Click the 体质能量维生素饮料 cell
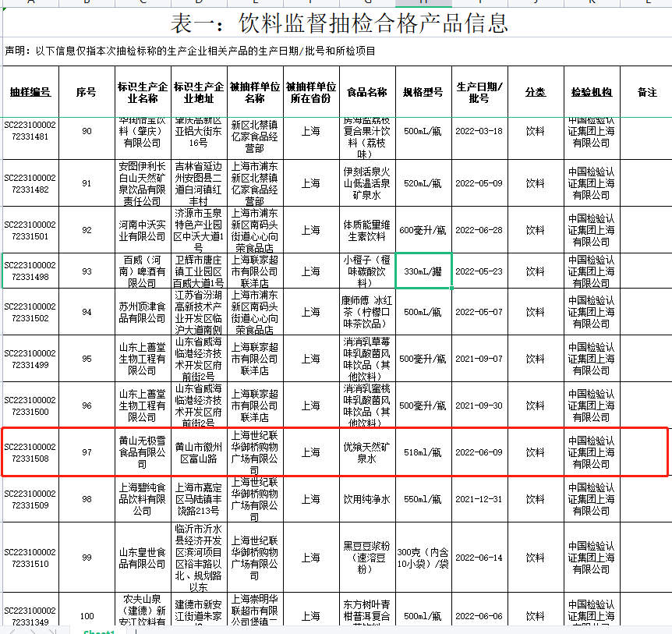 coord(366,230)
